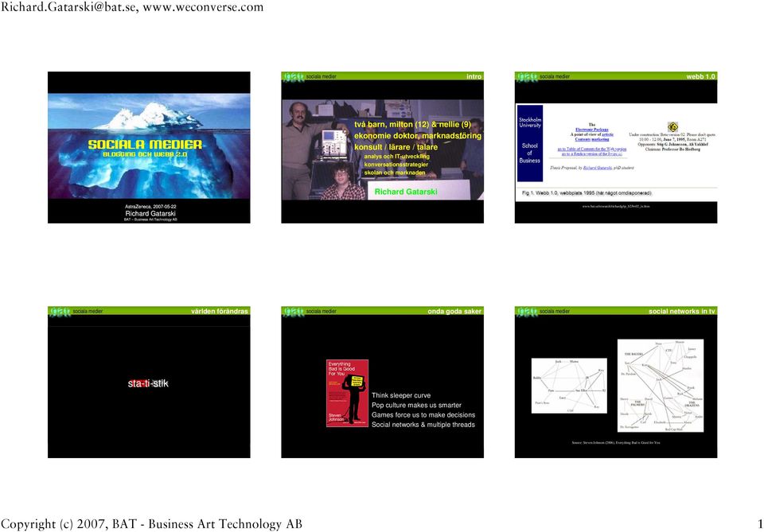This screenshot has height=532, width=764.
Task: Click the 'onda goda saker' header title
Action: coord(454,311)
